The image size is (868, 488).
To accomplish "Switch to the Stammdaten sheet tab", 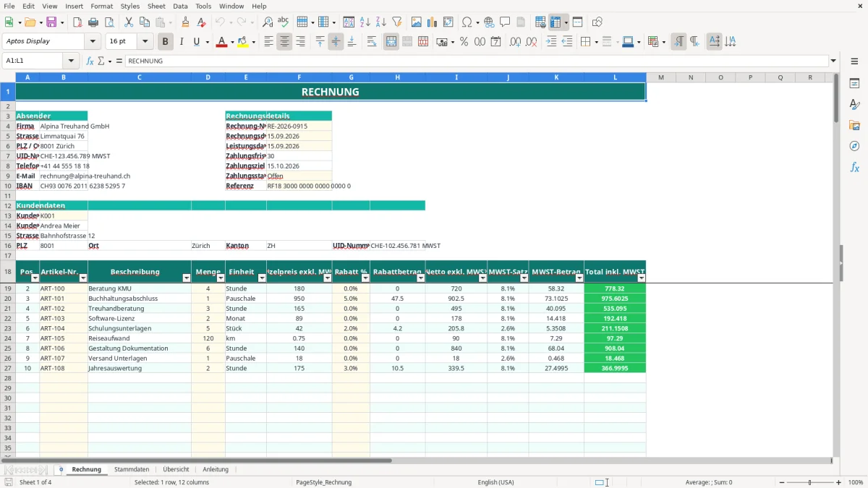I will pos(132,469).
